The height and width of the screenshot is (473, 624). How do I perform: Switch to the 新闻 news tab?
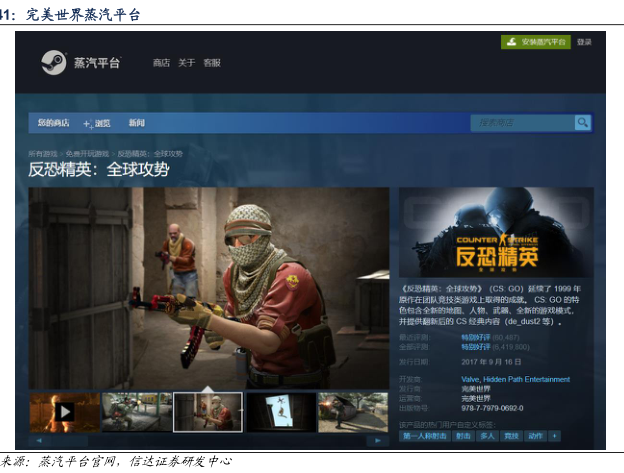[137, 123]
